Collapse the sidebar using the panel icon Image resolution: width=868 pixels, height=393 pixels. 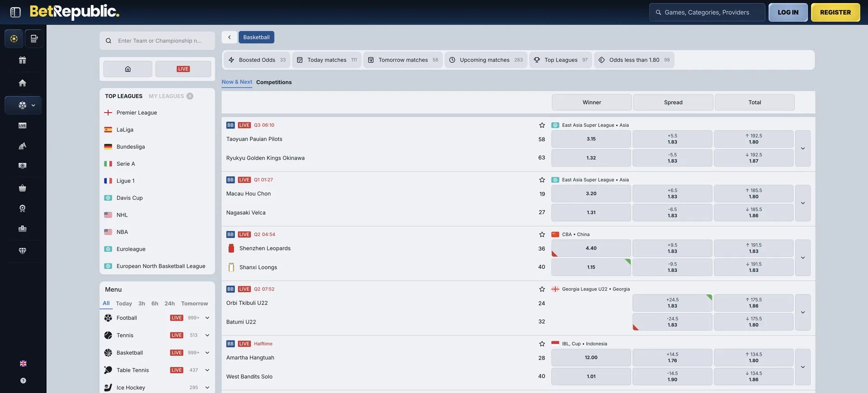click(15, 12)
